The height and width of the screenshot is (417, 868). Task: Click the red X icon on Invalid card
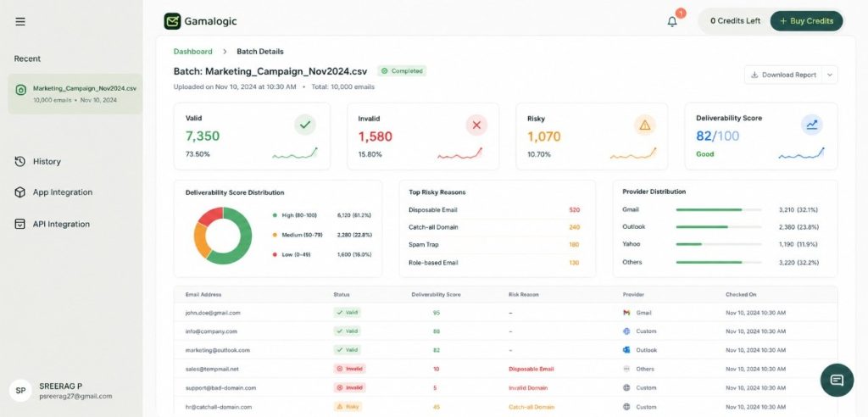click(476, 125)
